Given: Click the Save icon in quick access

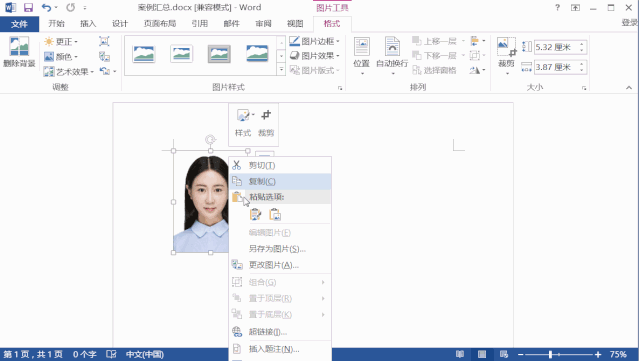Looking at the screenshot, I should (x=28, y=7).
